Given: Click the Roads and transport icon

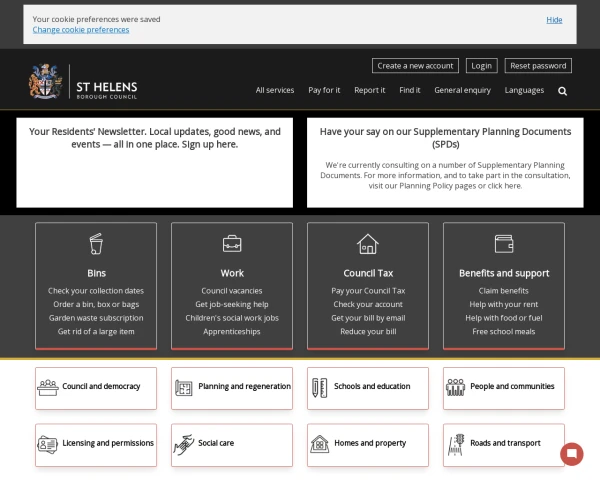Looking at the screenshot, I should coord(456,443).
